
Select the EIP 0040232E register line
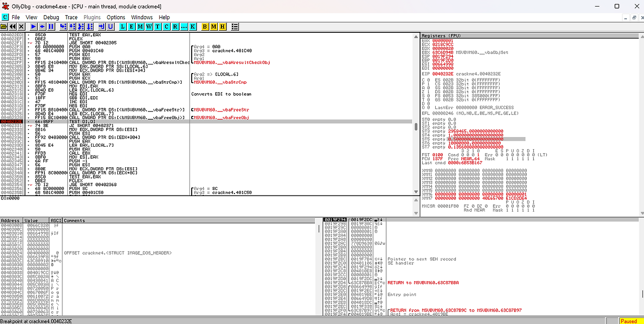461,74
